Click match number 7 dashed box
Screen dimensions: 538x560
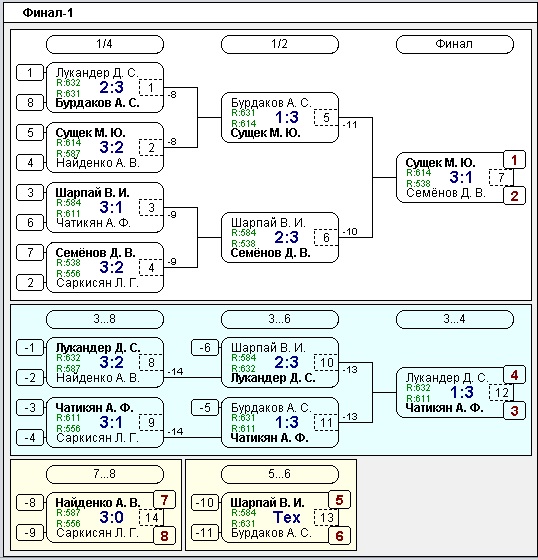(500, 177)
